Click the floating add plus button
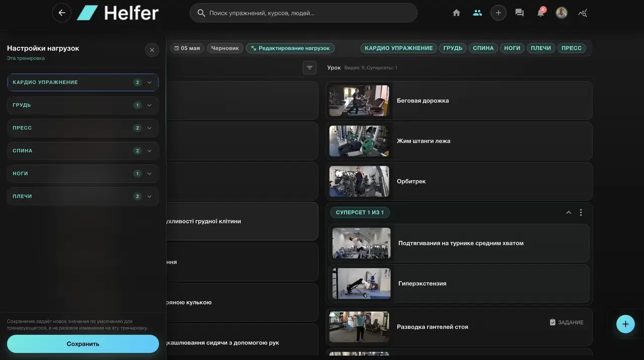Image resolution: width=644 pixels, height=360 pixels. 625,324
